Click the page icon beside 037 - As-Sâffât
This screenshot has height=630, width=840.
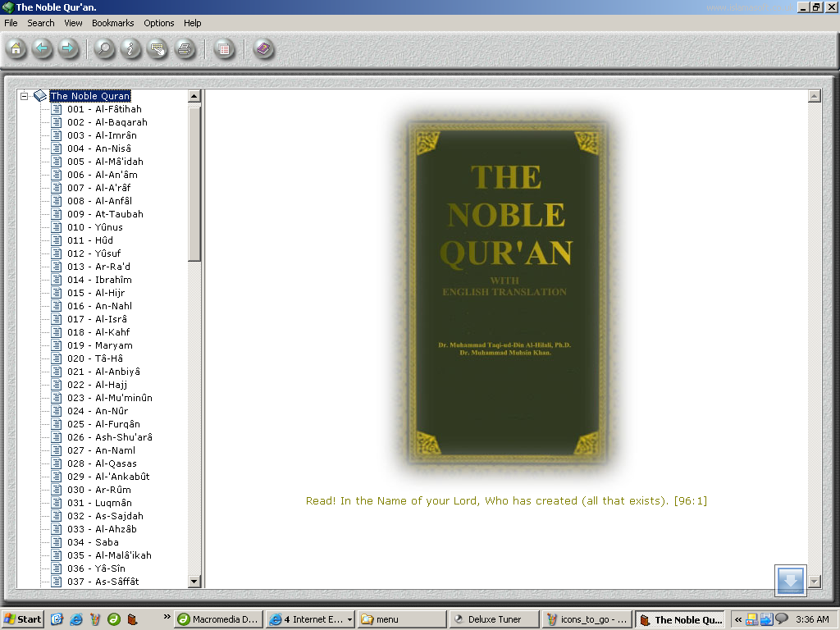(57, 582)
